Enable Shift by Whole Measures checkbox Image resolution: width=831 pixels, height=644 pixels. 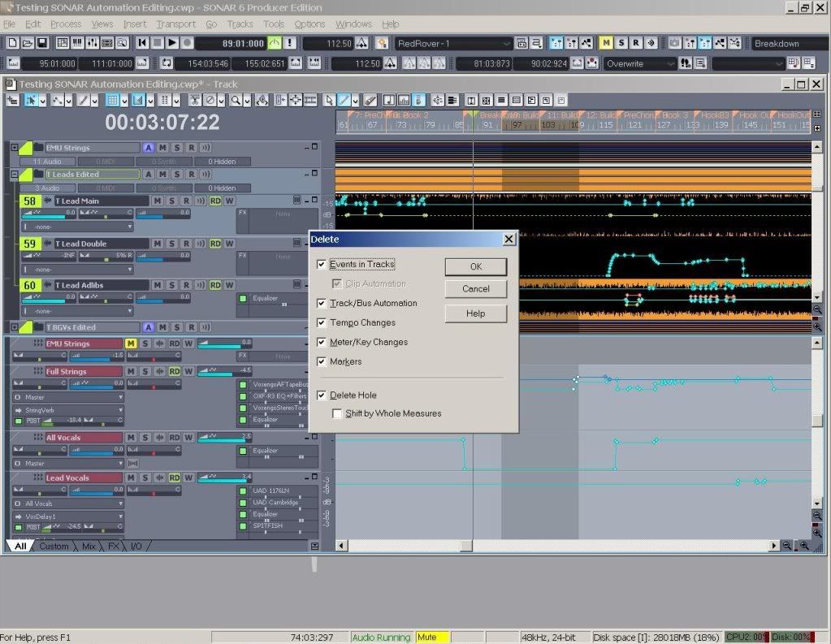338,414
